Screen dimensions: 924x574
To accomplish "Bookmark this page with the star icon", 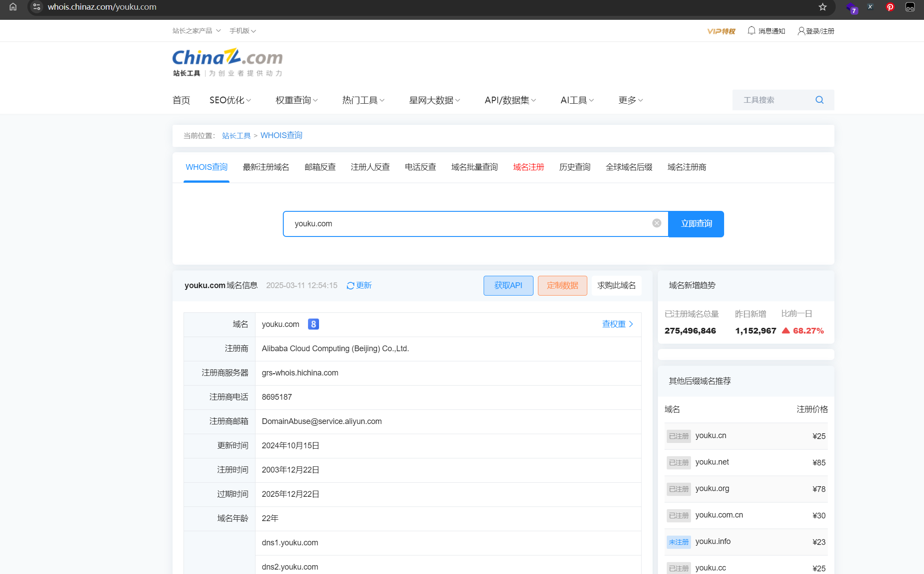I will coord(823,7).
